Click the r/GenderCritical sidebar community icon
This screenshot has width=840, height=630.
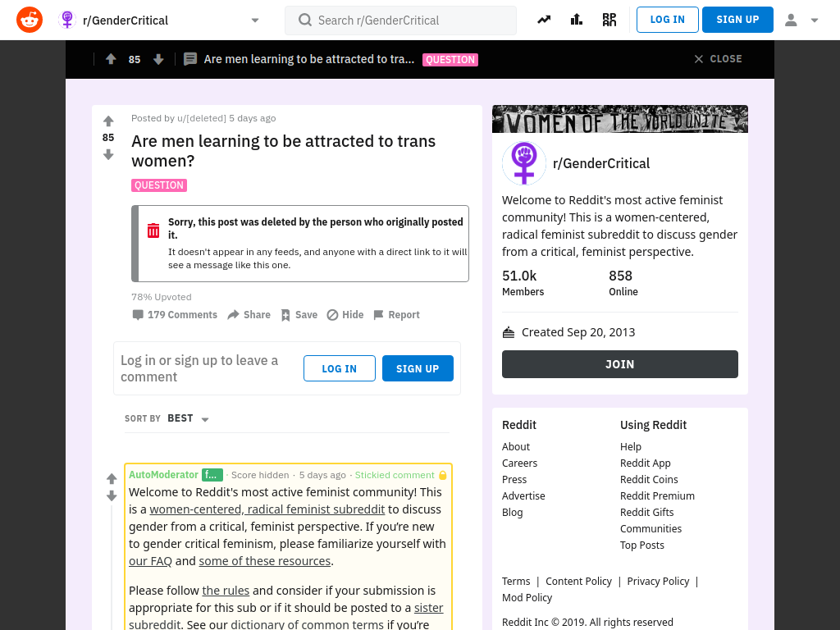[x=524, y=163]
